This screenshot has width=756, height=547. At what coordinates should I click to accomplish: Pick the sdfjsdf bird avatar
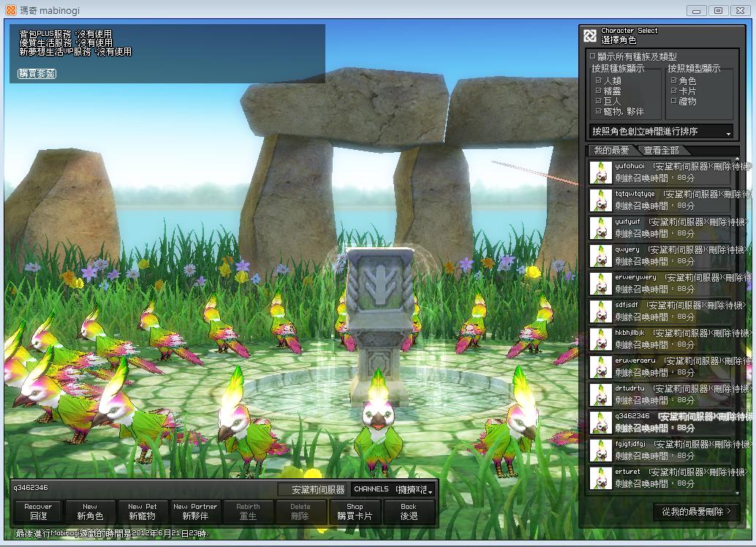[600, 312]
